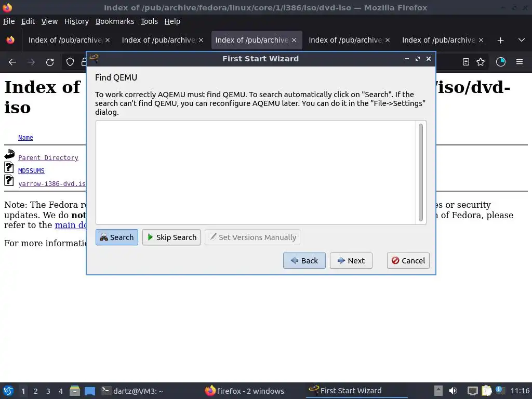Click the AQEMU icon in the wizard title bar
Screen dimensions: 532x399
(94, 58)
